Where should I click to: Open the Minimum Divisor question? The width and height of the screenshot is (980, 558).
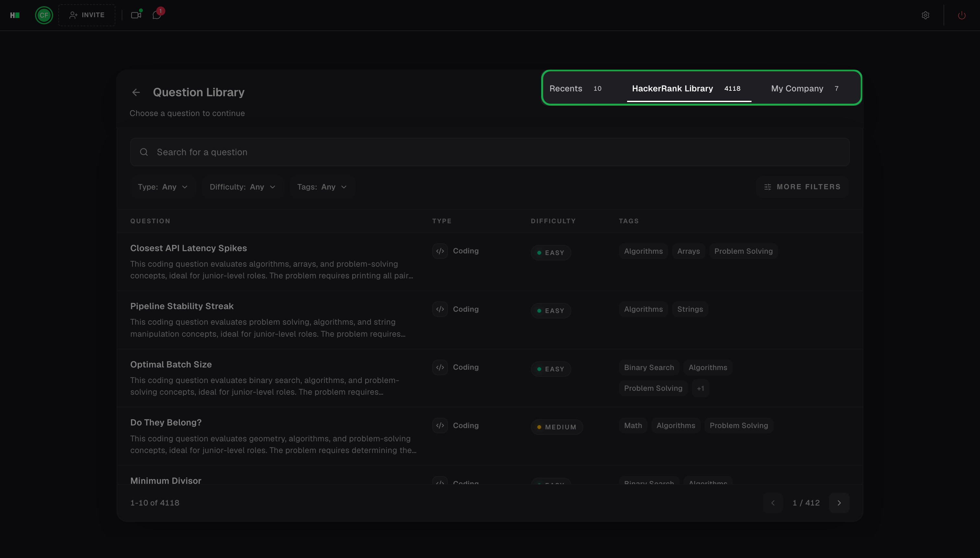[x=166, y=481]
